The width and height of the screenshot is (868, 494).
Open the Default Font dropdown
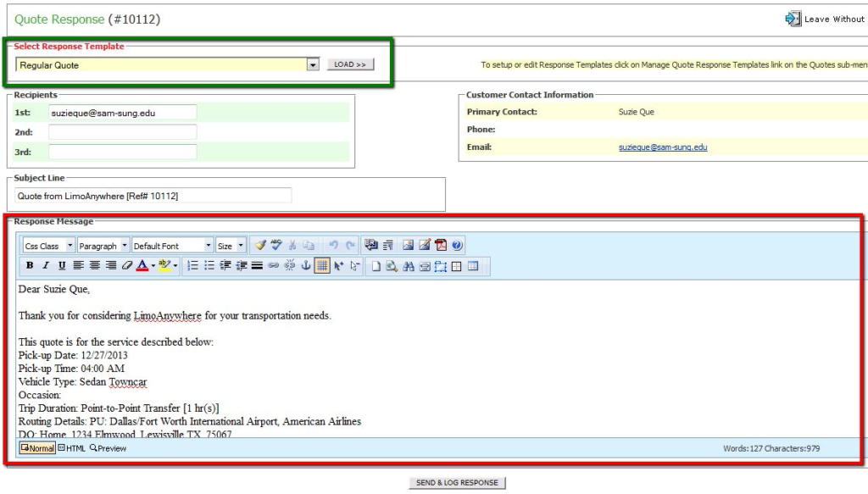(x=208, y=246)
